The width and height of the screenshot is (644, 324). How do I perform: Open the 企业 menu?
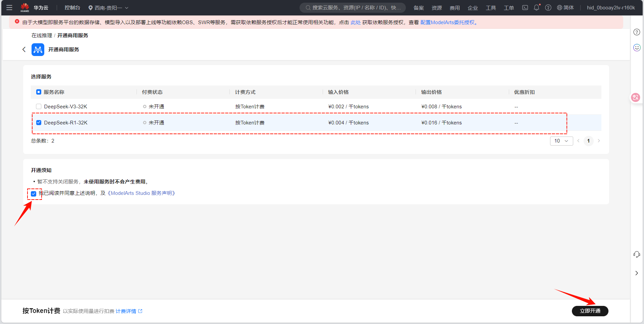pos(473,8)
